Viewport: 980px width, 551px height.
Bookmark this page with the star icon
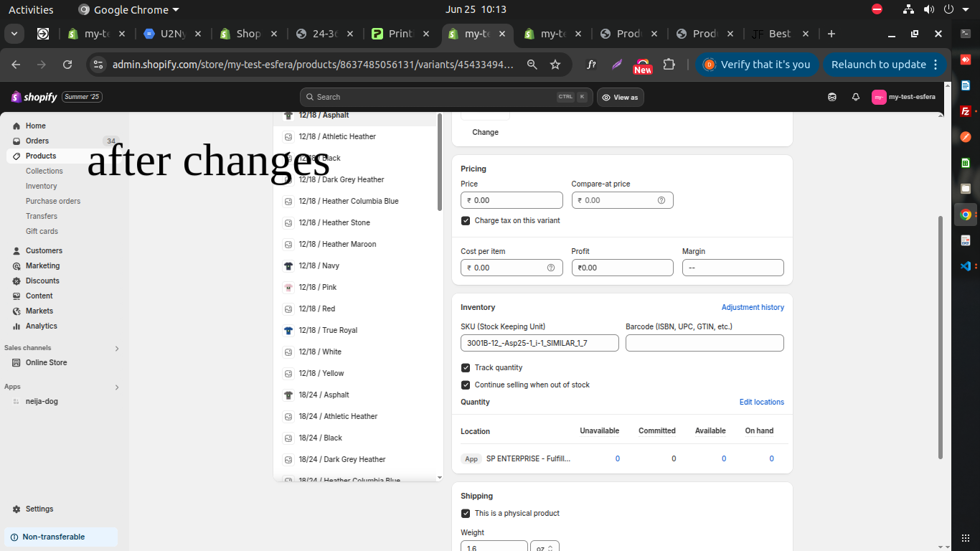555,65
